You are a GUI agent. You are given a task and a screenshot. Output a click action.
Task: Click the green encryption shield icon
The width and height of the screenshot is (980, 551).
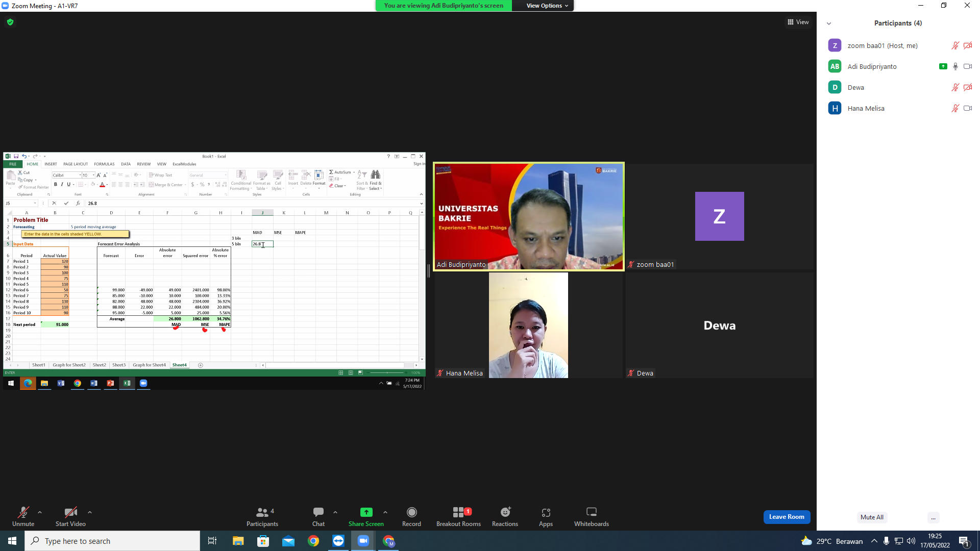[x=10, y=22]
